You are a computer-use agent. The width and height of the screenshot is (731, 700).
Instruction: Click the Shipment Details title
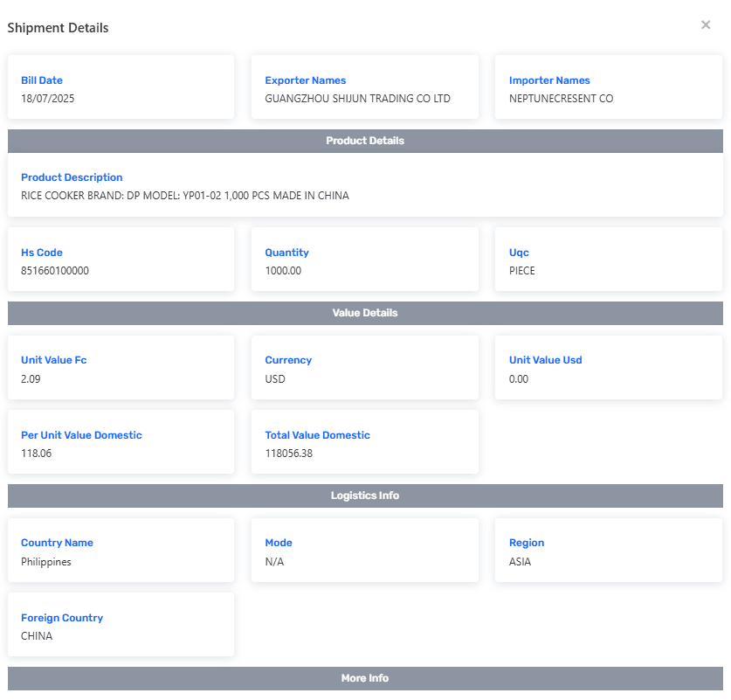tap(59, 28)
